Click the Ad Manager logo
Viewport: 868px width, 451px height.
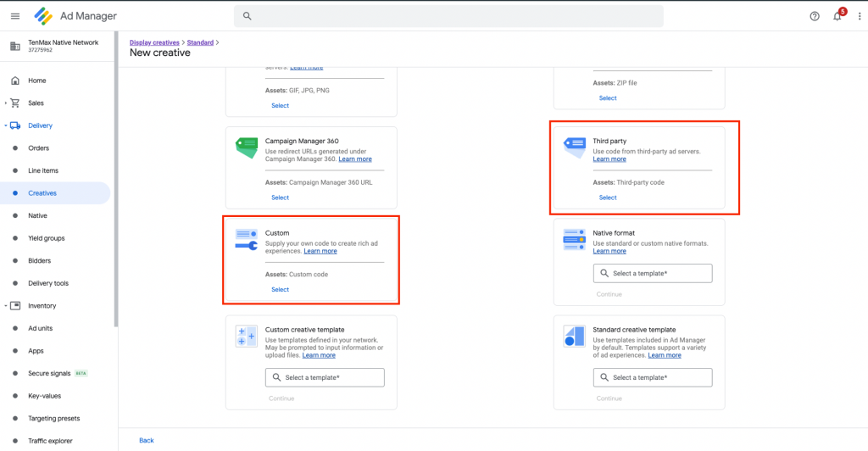point(43,16)
